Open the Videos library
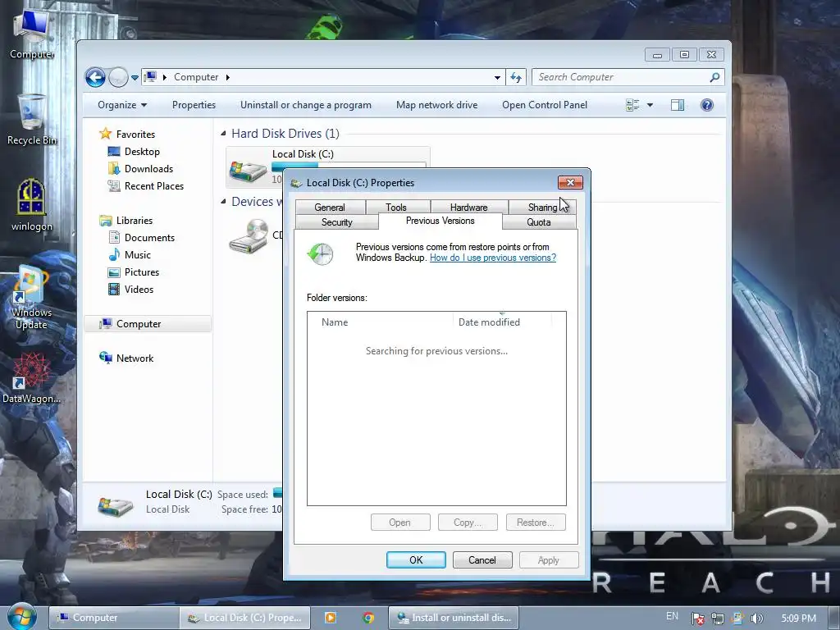The image size is (840, 630). [131, 290]
